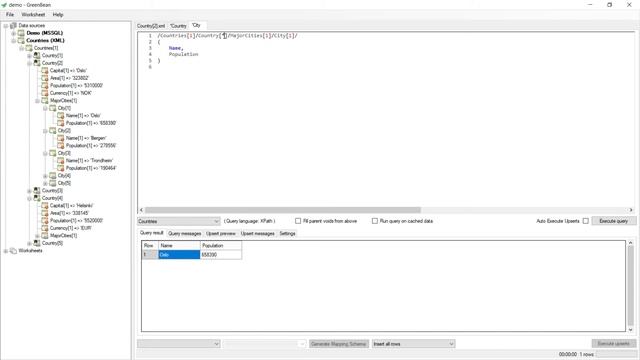Viewport: 640px width, 360px height.
Task: Click the Population '658390' element icon in tree
Action: tap(61, 123)
